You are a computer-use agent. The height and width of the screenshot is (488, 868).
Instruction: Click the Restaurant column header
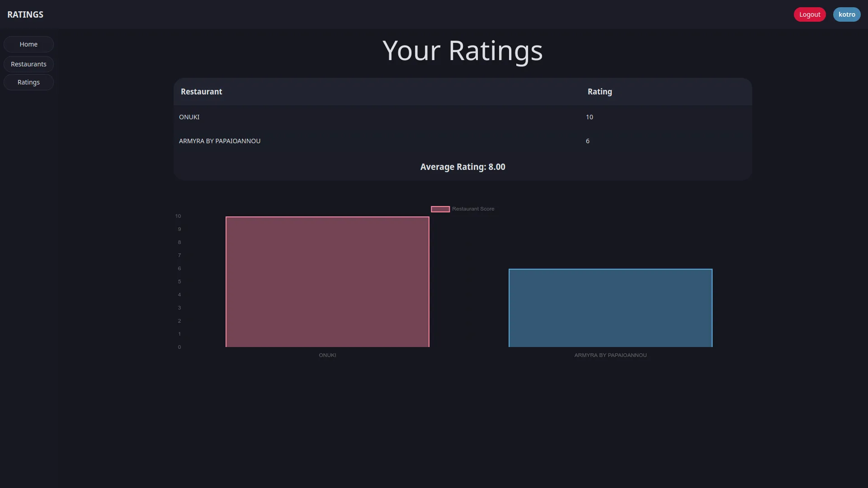coord(201,91)
